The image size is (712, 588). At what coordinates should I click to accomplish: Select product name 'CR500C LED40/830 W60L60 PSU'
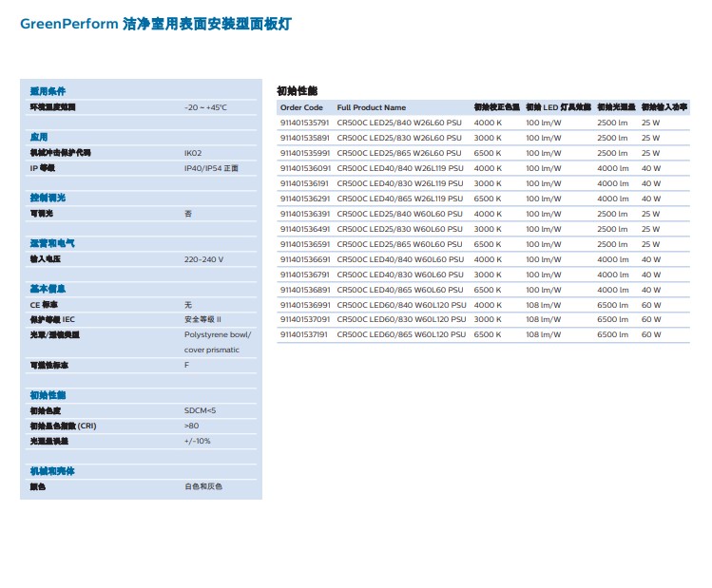coord(400,275)
